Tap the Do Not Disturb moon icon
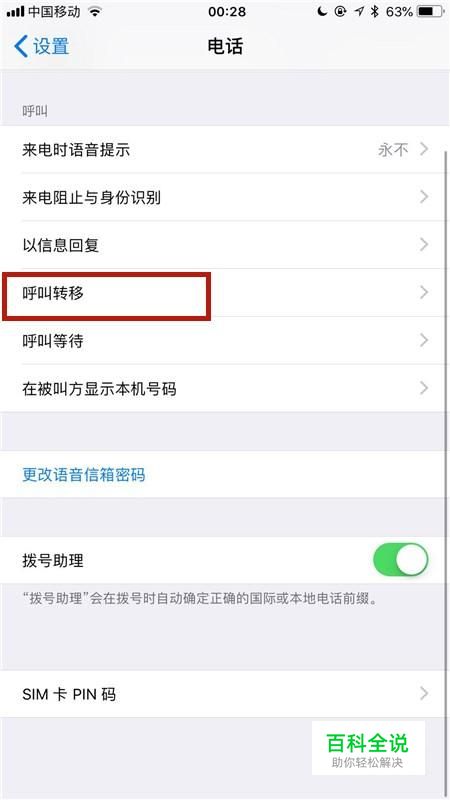 point(322,12)
